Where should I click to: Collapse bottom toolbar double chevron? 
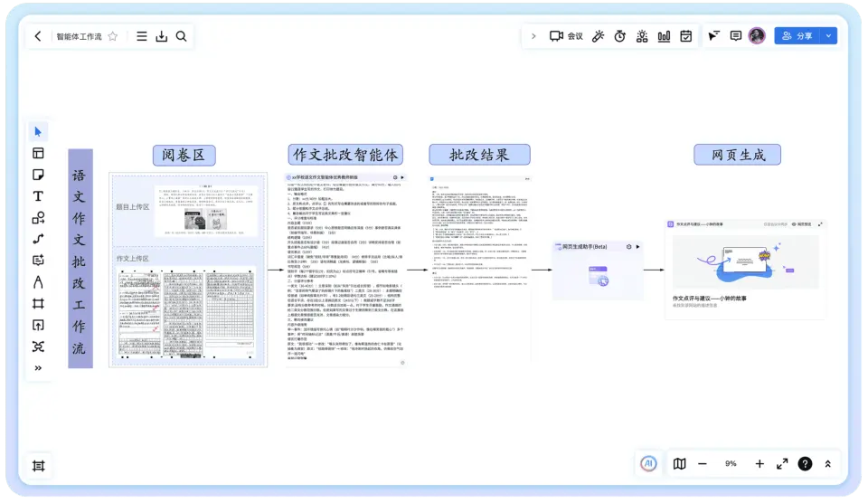828,464
